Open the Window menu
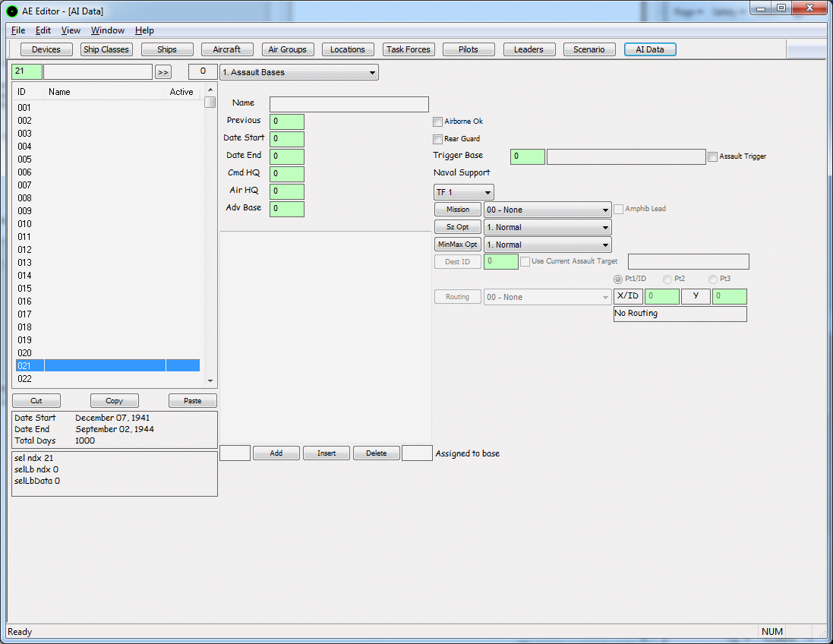The width and height of the screenshot is (833, 644). point(107,30)
